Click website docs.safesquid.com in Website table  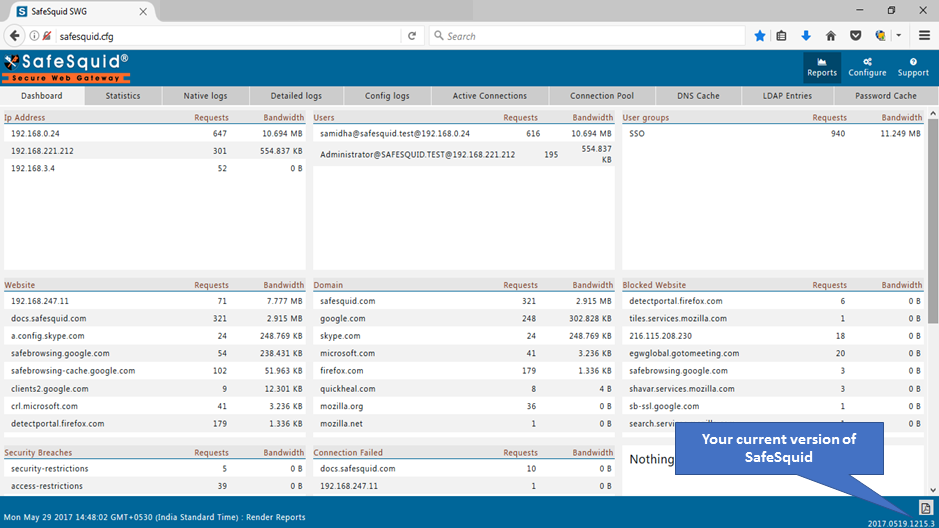pos(49,318)
